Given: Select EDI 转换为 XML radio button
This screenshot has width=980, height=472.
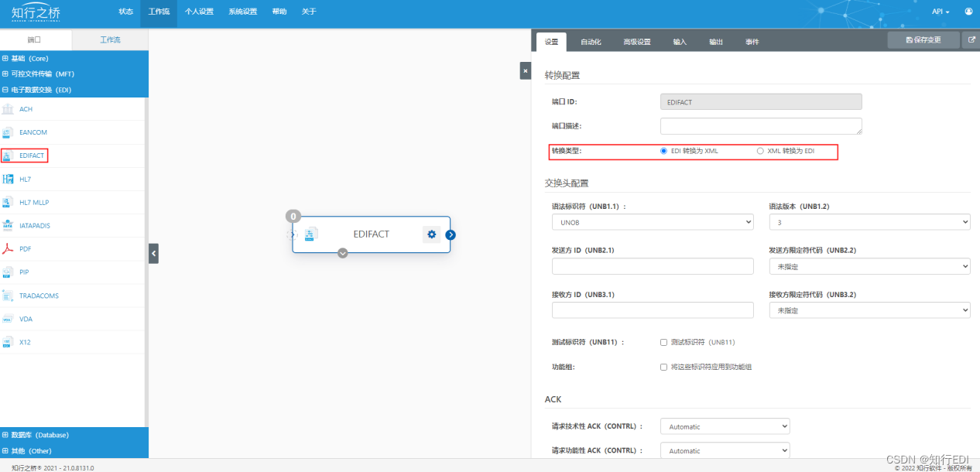Looking at the screenshot, I should pos(663,151).
